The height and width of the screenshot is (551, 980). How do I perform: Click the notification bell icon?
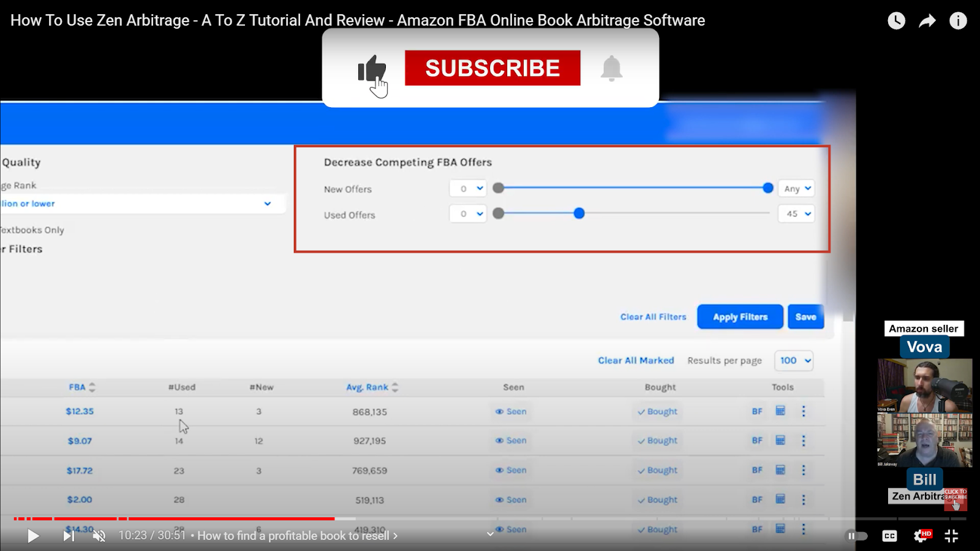[x=611, y=68]
